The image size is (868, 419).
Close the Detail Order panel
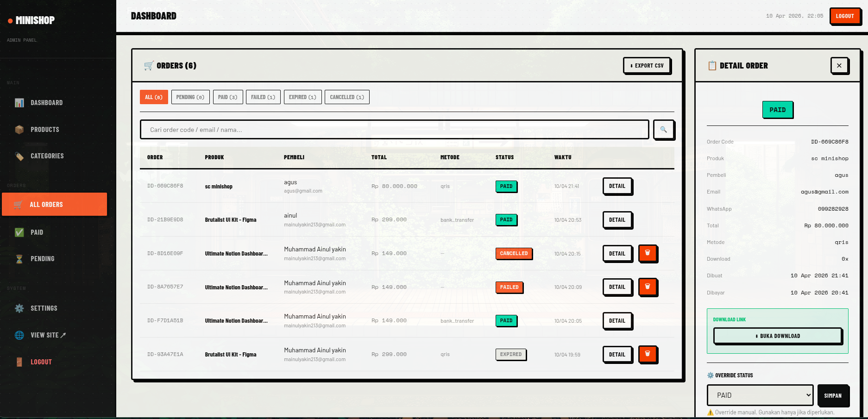click(839, 66)
